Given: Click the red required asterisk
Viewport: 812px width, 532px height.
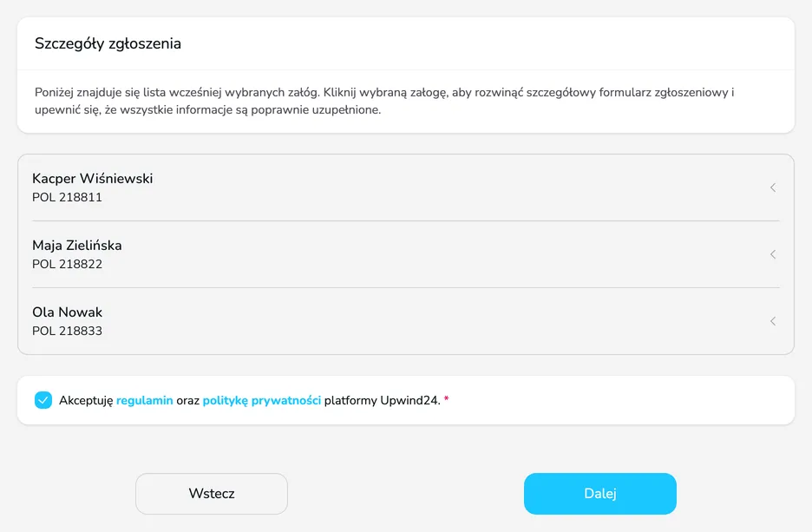Looking at the screenshot, I should click(447, 399).
